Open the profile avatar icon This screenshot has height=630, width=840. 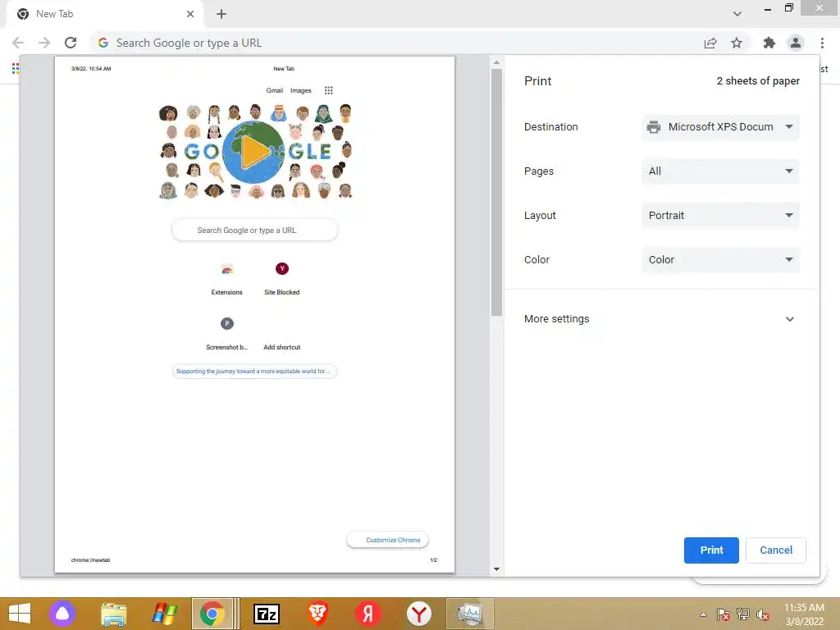coord(796,43)
